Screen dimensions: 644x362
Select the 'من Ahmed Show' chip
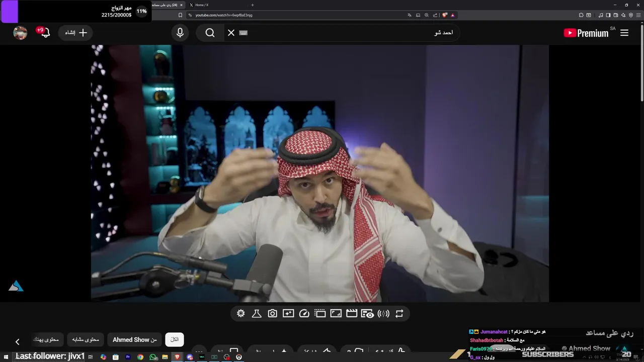tap(135, 339)
